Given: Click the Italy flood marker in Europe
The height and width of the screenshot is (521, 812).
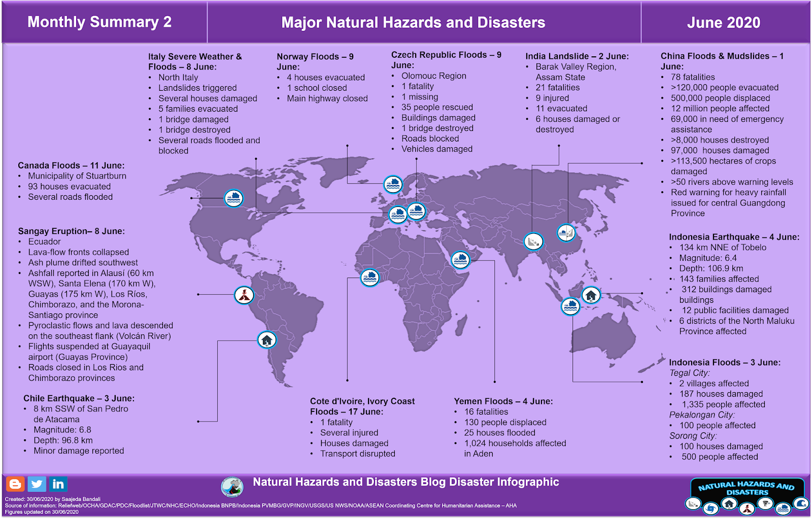Looking at the screenshot, I should point(397,214).
